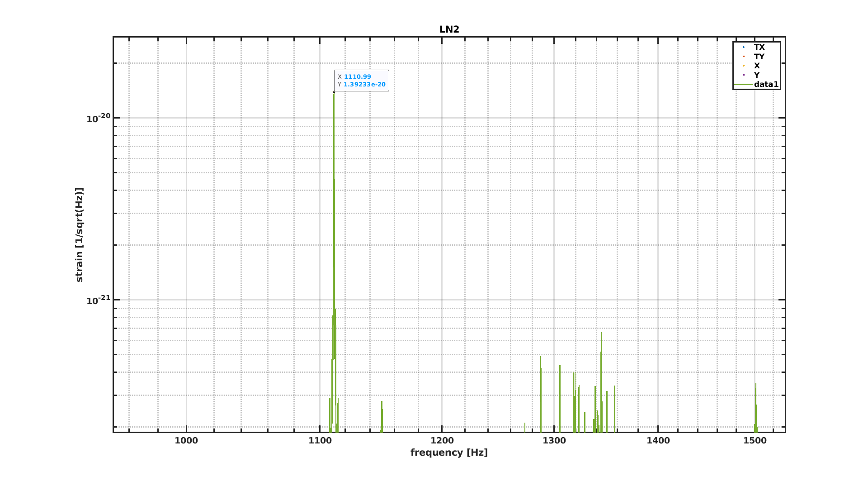Click the 1200 tick label on x-axis
This screenshot has width=868, height=486.
click(x=442, y=441)
